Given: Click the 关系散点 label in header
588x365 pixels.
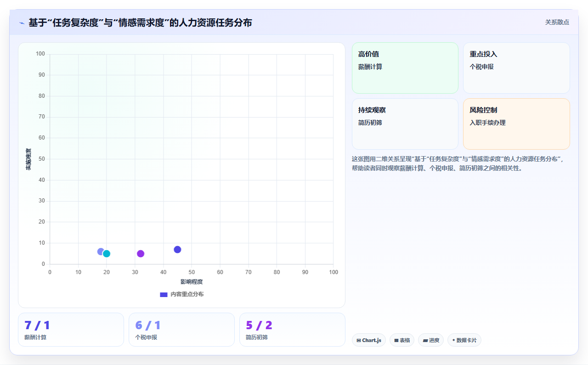Looking at the screenshot, I should click(x=557, y=22).
